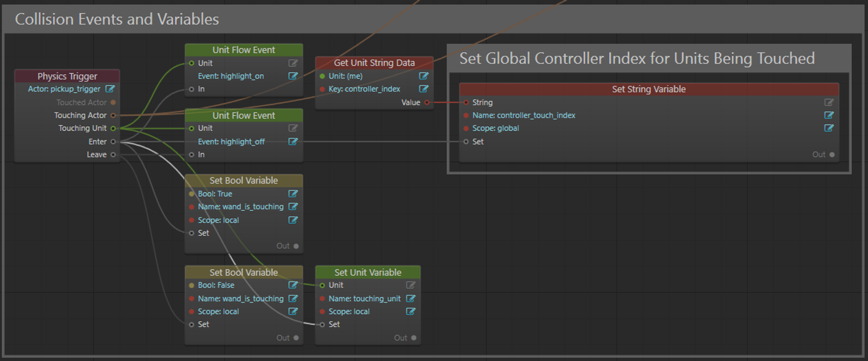Click edit icon beside Bool: False
The width and height of the screenshot is (868, 361).
(x=293, y=285)
